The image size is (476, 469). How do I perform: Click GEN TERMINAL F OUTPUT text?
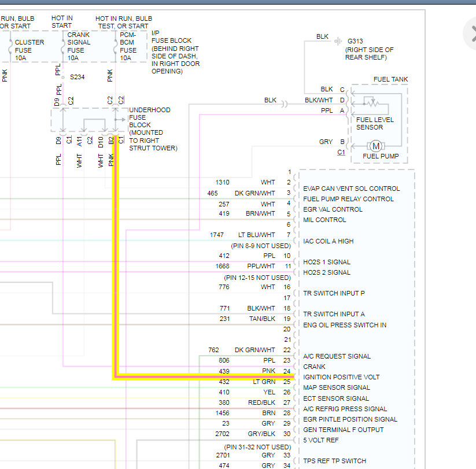344,430
